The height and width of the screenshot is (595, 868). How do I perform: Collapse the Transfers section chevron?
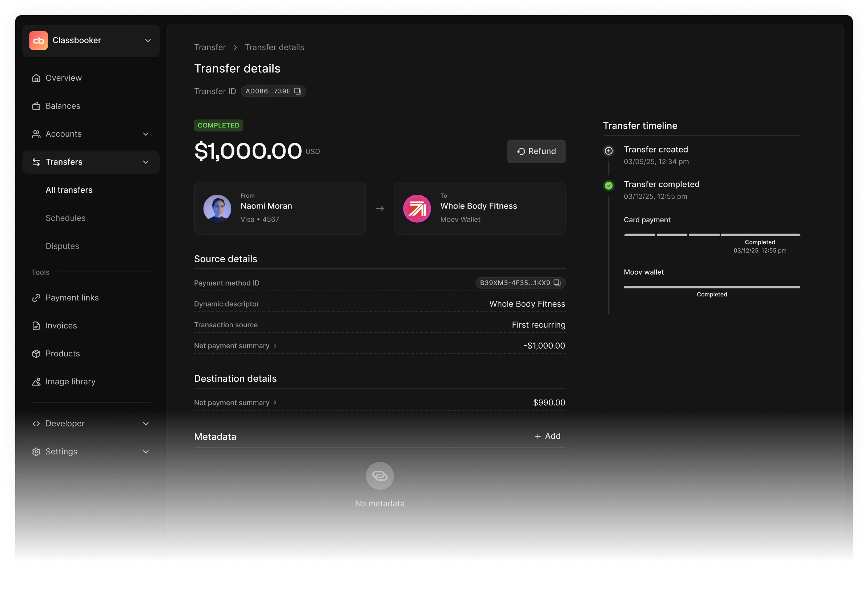(x=146, y=162)
